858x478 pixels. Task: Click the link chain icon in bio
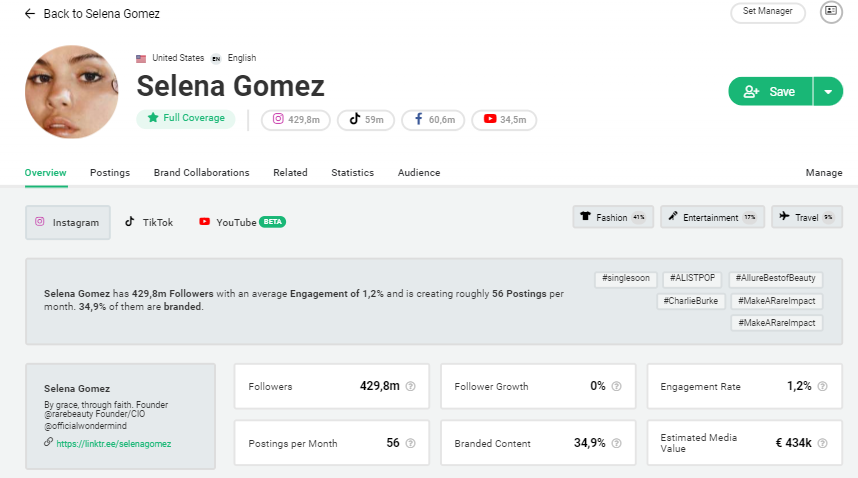point(49,442)
